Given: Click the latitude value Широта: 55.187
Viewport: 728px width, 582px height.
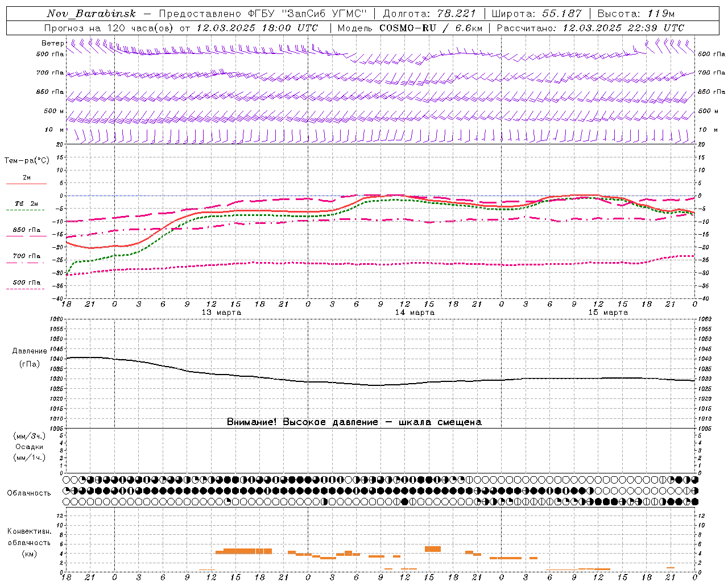Looking at the screenshot, I should [536, 14].
